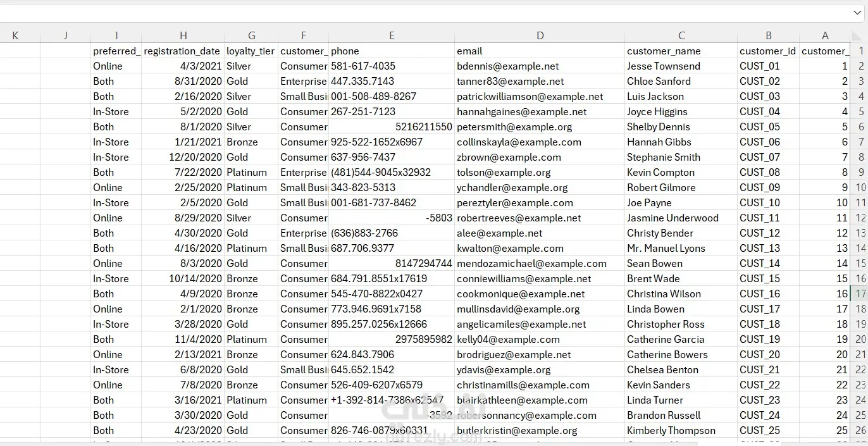This screenshot has width=868, height=446.
Task: Select phone 581-617-4035
Action: click(392, 66)
